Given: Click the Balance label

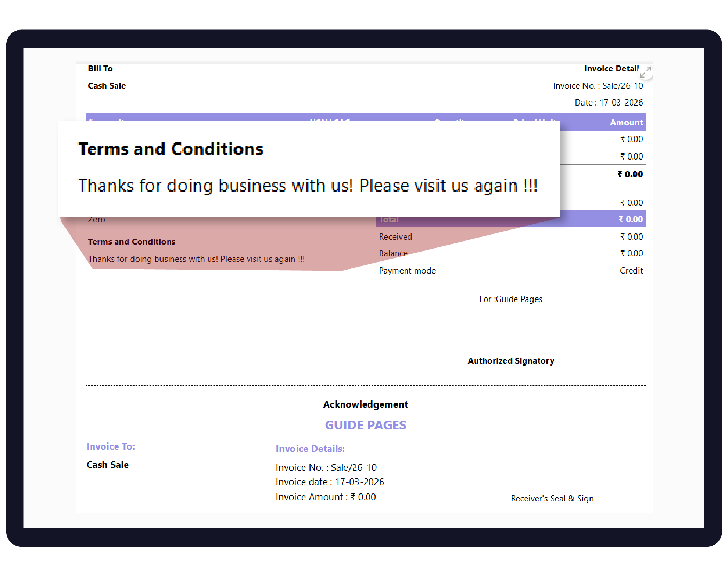Looking at the screenshot, I should [393, 253].
